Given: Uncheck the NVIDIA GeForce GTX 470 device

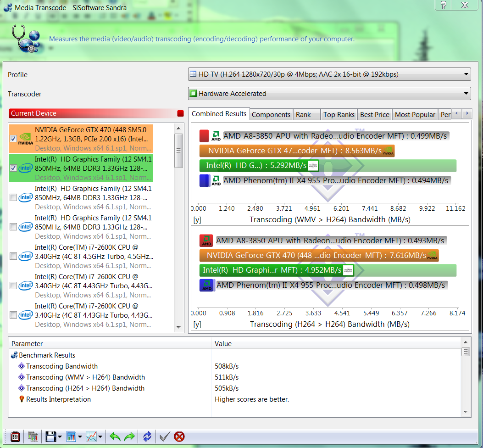Looking at the screenshot, I should (x=13, y=139).
